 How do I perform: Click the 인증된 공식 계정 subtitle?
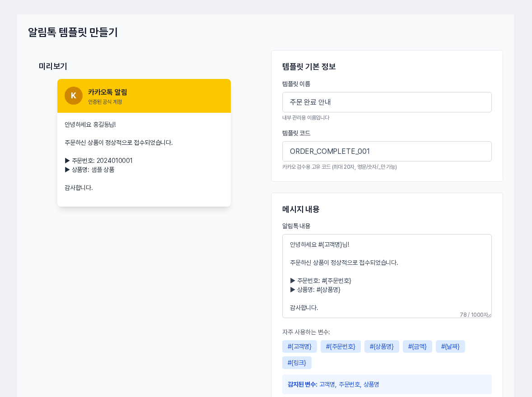(x=105, y=102)
